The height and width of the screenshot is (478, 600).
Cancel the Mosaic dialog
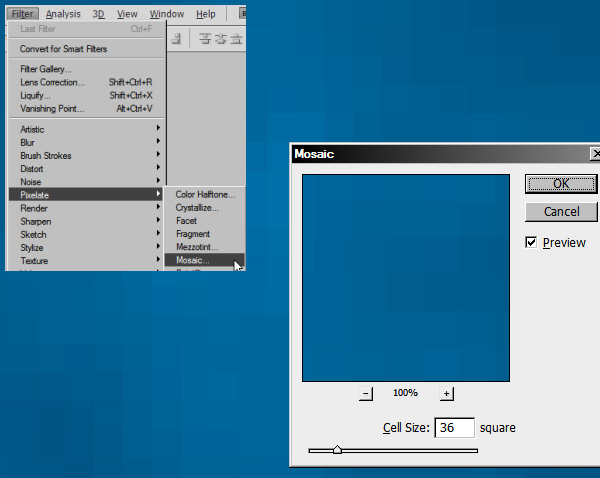(561, 212)
